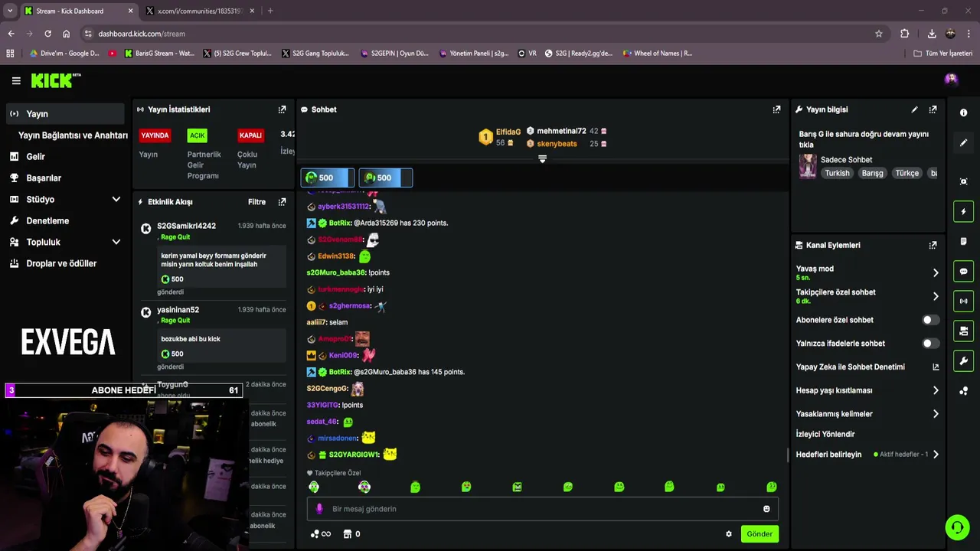Open Yayın Bağlantısı ve Anahtarı

pyautogui.click(x=73, y=135)
